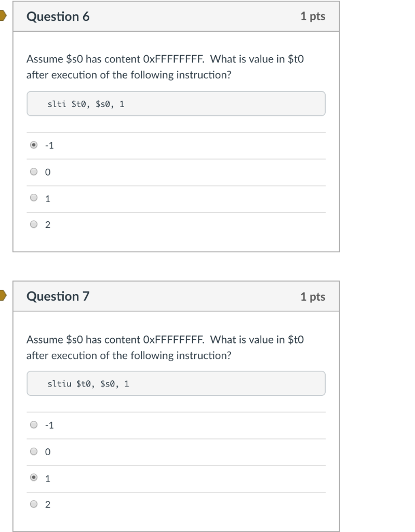The height and width of the screenshot is (532, 415).
Task: Click the sltiu instruction code box
Action: pos(176,383)
